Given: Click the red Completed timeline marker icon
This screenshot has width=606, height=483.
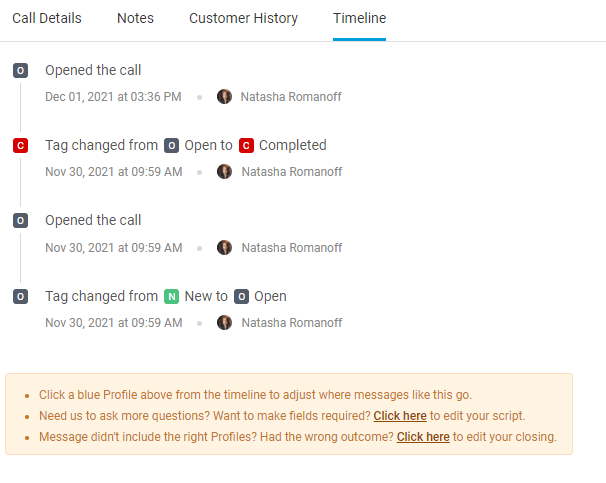Looking at the screenshot, I should pyautogui.click(x=20, y=146).
